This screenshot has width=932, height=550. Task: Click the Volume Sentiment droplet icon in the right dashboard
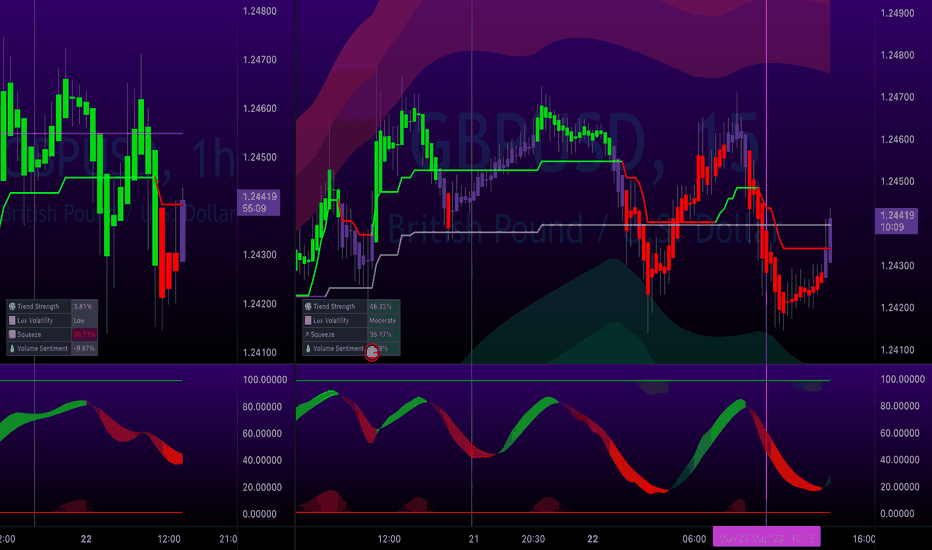coord(308,348)
